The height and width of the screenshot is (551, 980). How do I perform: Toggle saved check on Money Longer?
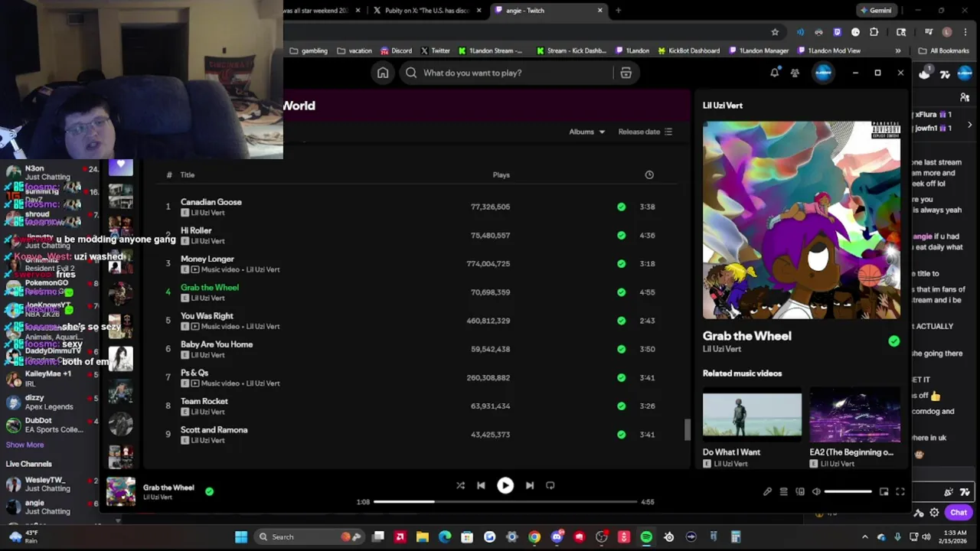(x=621, y=263)
